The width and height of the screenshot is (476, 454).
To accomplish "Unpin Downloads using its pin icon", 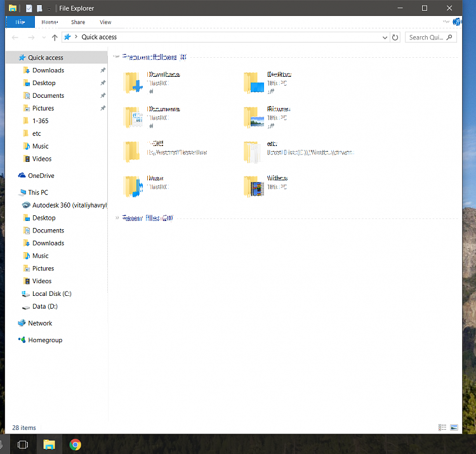I will tap(103, 70).
